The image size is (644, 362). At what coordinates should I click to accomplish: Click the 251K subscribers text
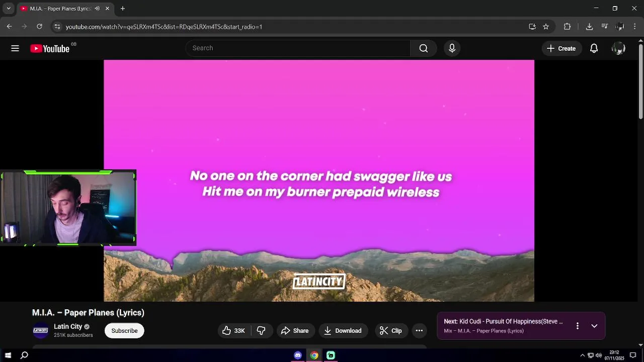tap(73, 335)
